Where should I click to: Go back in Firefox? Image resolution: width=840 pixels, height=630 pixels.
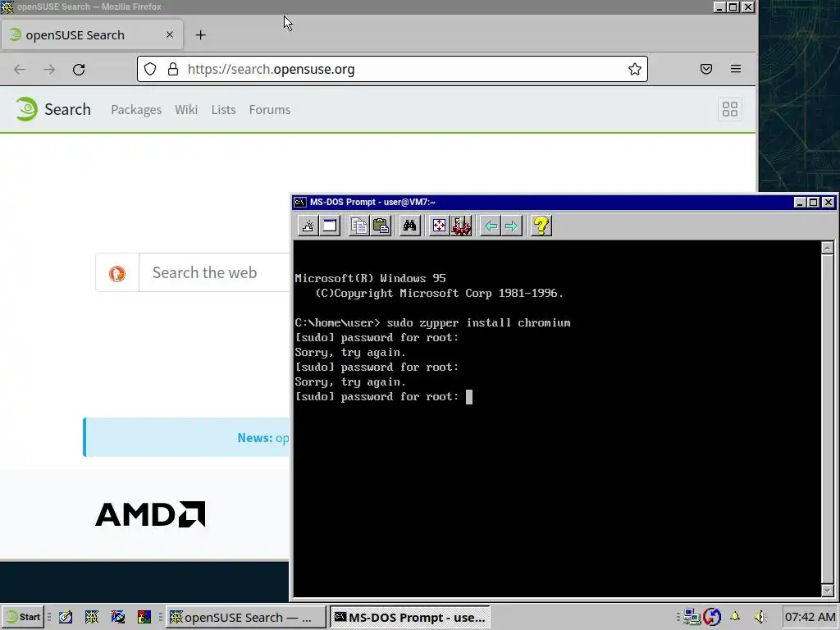[20, 69]
